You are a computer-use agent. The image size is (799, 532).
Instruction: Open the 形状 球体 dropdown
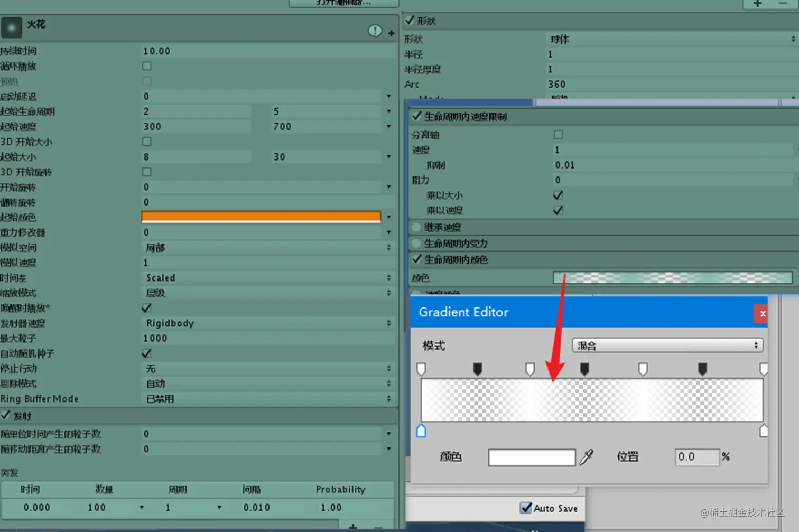(x=672, y=39)
